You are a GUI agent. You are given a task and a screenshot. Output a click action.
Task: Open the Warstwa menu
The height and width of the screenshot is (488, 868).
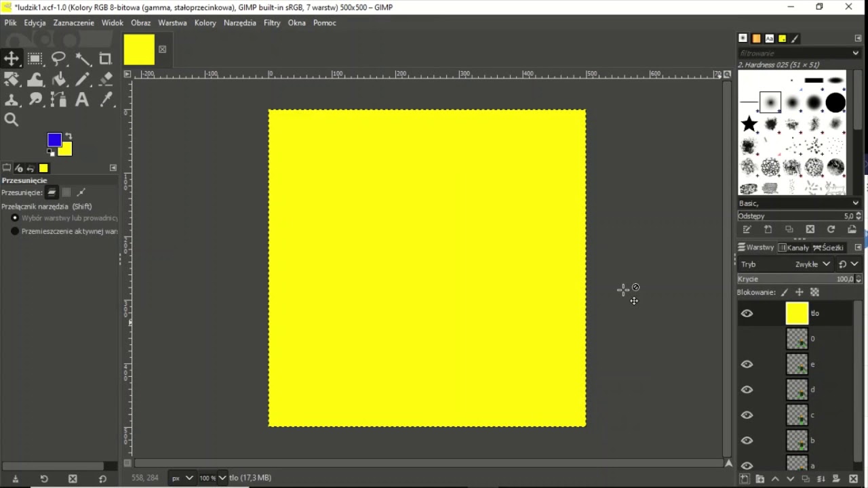tap(172, 22)
